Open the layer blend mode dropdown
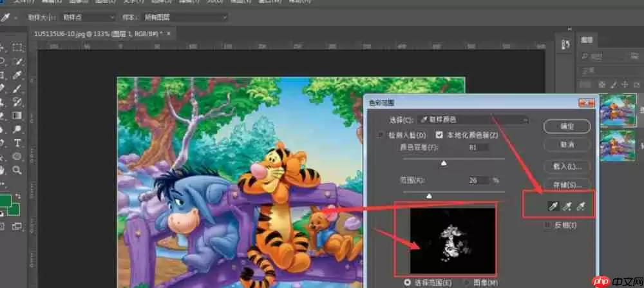Viewport: 644px width, 288px height. [611, 71]
